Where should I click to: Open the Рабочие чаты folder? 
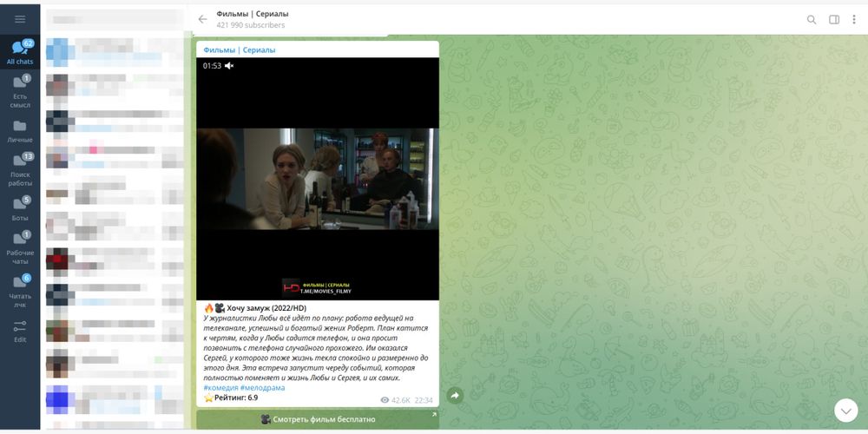pos(20,248)
